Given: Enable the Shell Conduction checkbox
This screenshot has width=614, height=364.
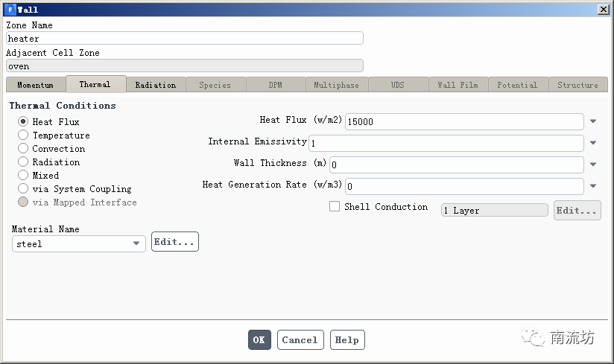Looking at the screenshot, I should 335,207.
